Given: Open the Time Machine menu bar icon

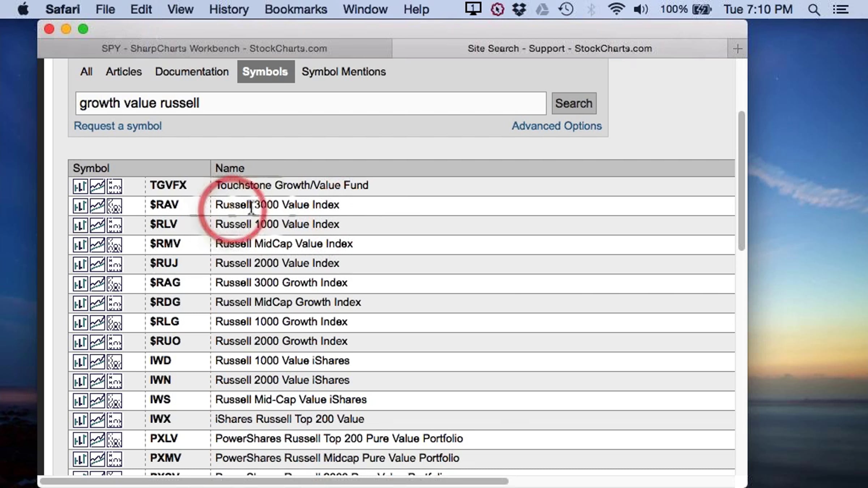Looking at the screenshot, I should click(x=566, y=9).
